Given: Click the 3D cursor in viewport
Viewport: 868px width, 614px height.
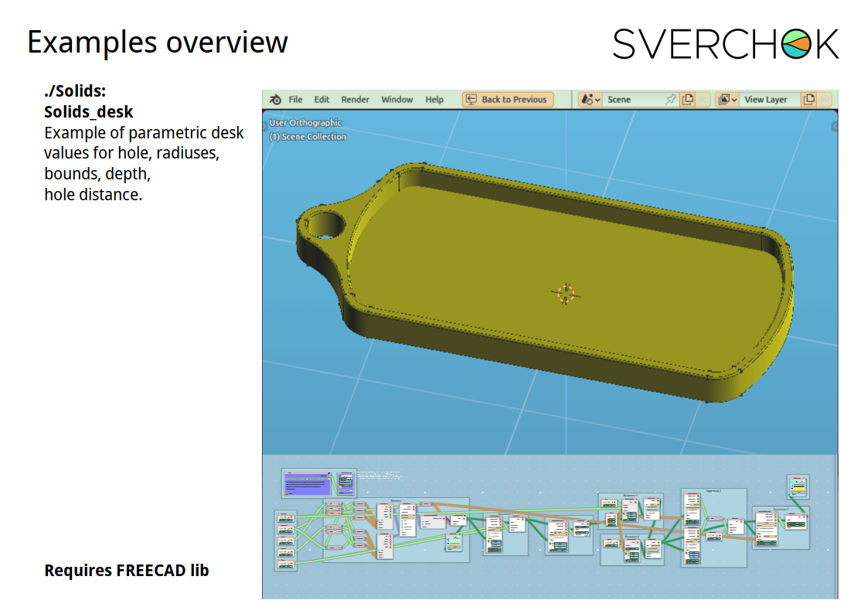Looking at the screenshot, I should pos(565,294).
